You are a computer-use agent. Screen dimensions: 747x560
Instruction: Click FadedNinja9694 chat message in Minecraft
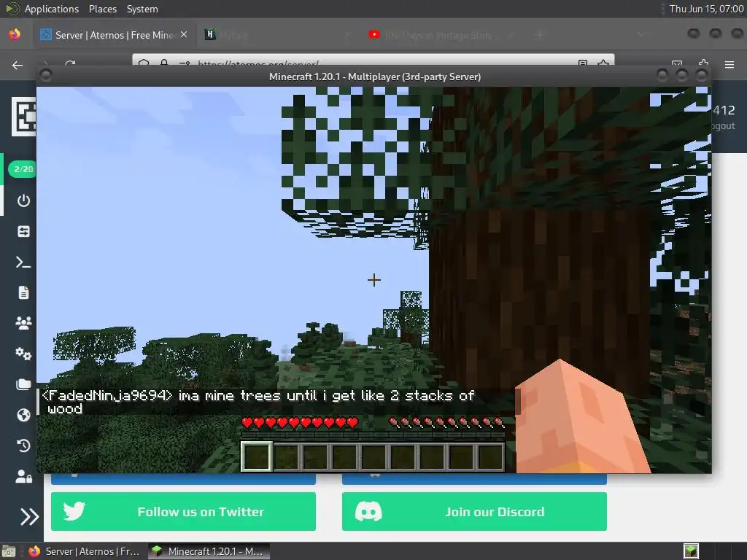(258, 402)
